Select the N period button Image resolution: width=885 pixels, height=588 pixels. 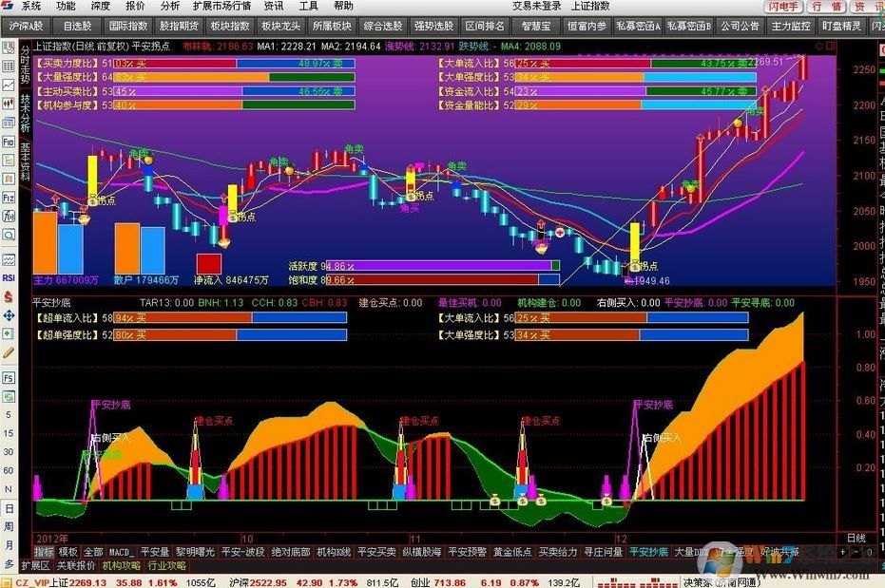tap(9, 489)
